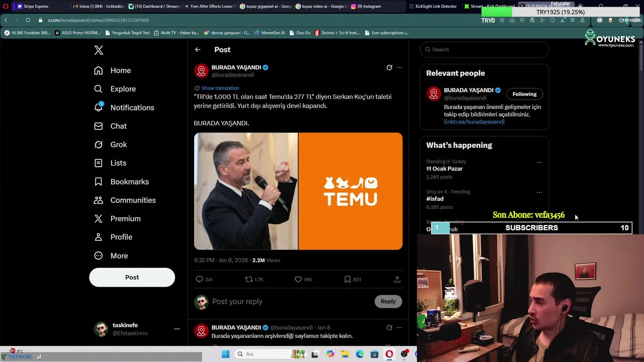Click the Grok icon on the main post
644x362 pixels.
[389, 67]
